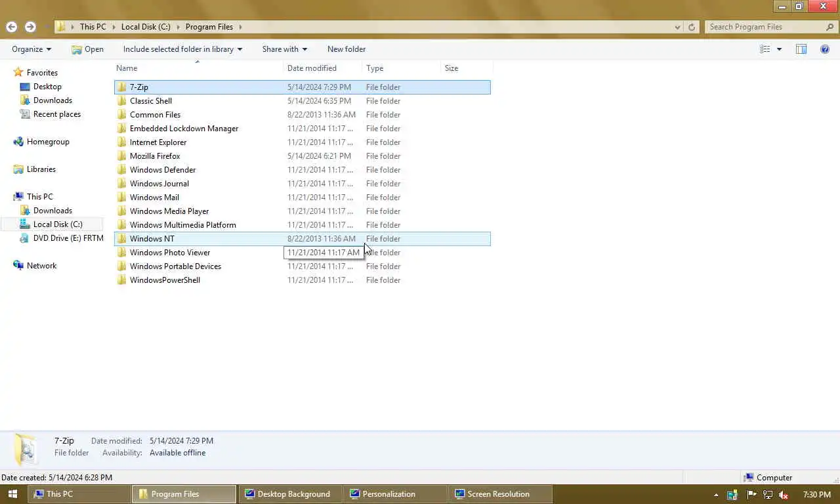Expand the chevron after Local Disk (C:) in the address bar
Screen dimensions: 840x504
178,27
